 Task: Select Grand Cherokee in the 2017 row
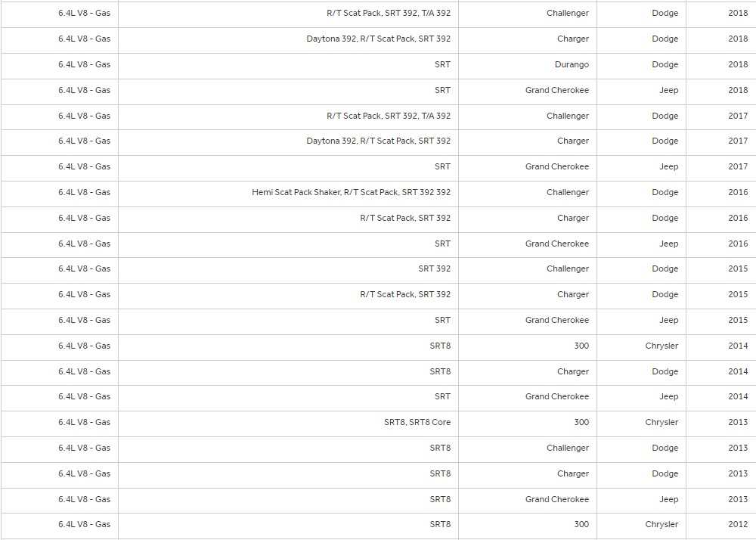click(x=556, y=166)
